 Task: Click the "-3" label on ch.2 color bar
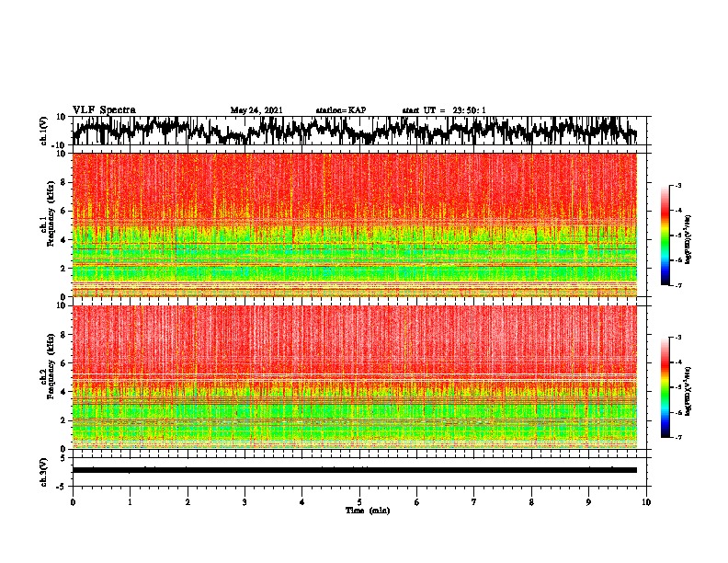[x=677, y=338]
